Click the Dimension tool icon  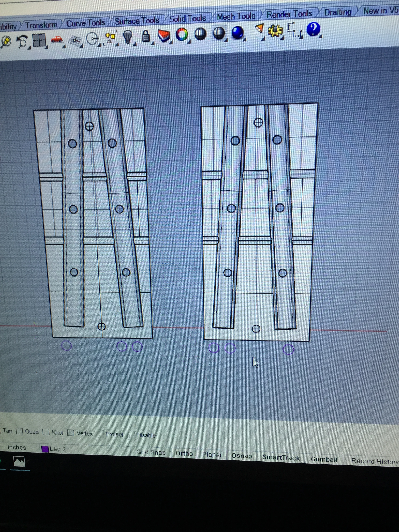[295, 30]
